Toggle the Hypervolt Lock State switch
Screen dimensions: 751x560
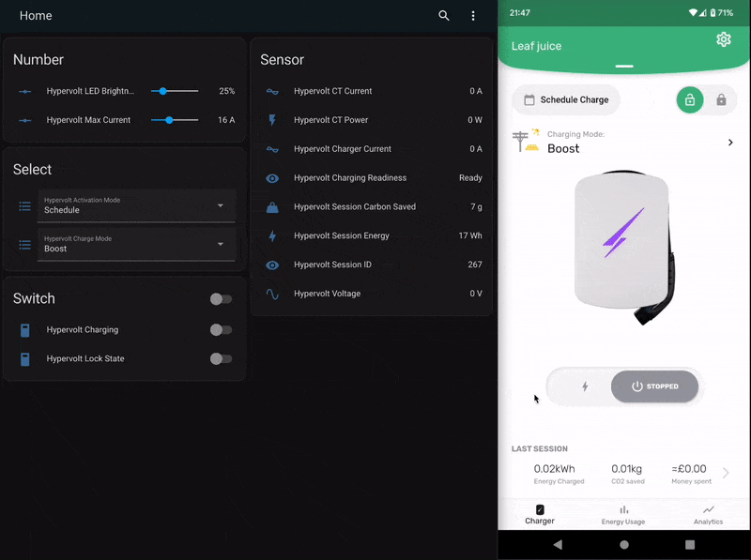(221, 359)
